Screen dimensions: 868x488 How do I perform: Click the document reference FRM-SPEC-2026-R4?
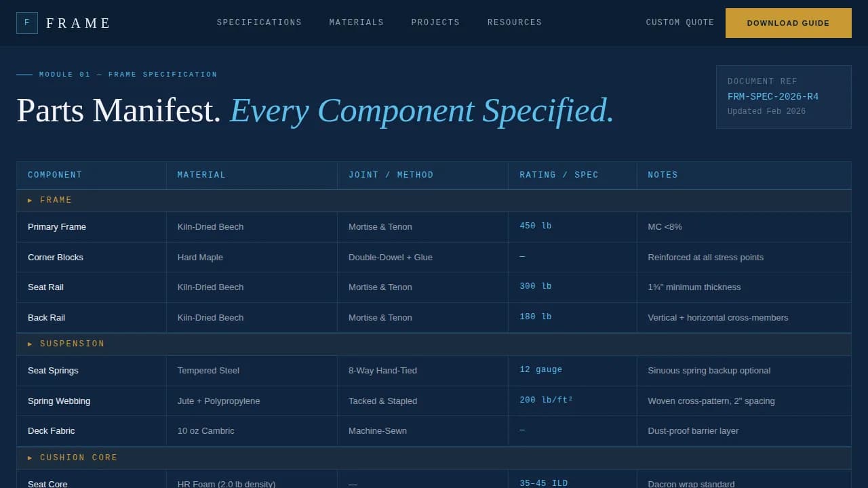point(772,96)
